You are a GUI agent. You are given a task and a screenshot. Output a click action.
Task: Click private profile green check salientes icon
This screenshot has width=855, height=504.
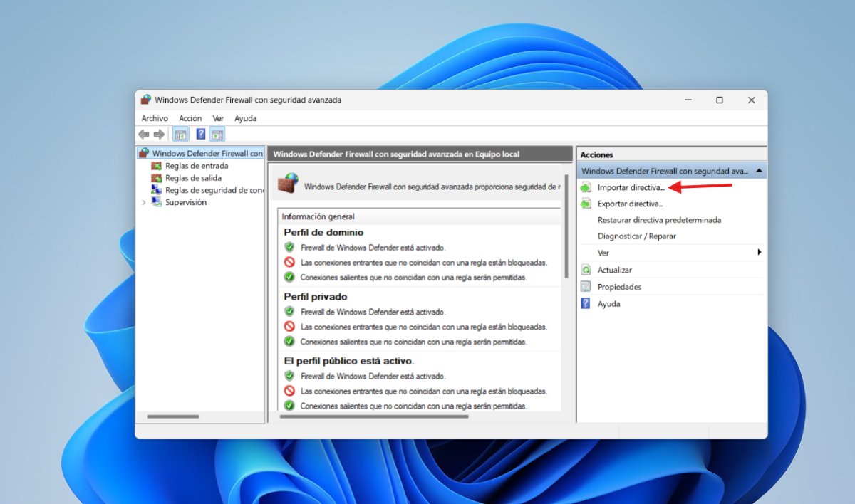click(x=289, y=341)
